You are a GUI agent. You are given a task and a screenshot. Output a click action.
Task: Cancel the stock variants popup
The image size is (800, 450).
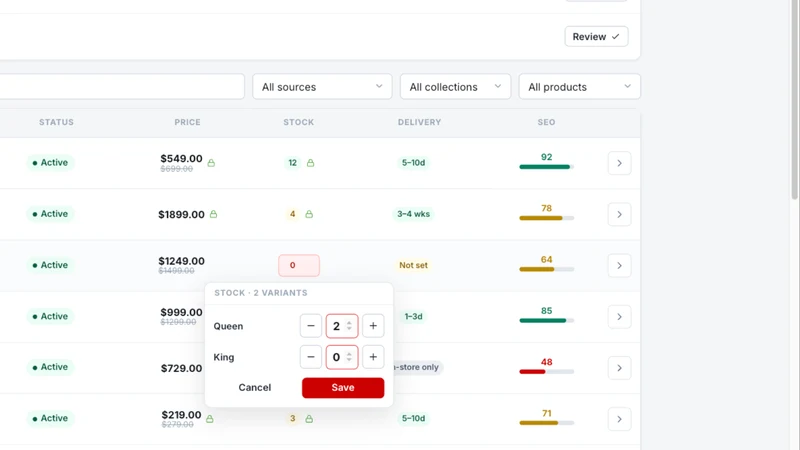[x=255, y=387]
